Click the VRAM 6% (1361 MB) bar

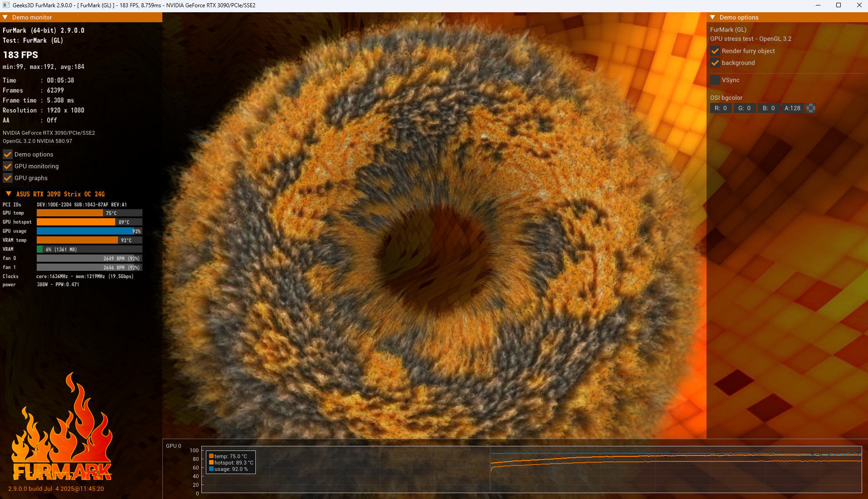pyautogui.click(x=89, y=249)
